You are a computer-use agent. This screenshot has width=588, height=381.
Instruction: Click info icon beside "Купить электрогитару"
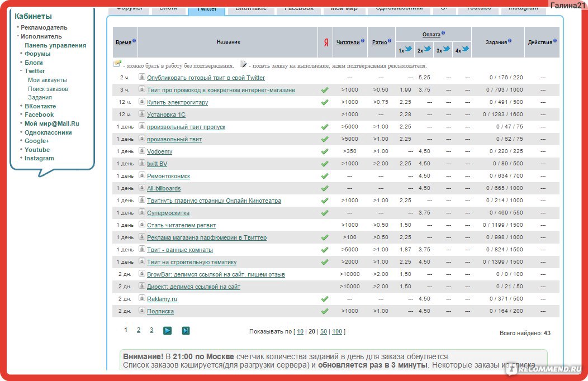tap(142, 101)
